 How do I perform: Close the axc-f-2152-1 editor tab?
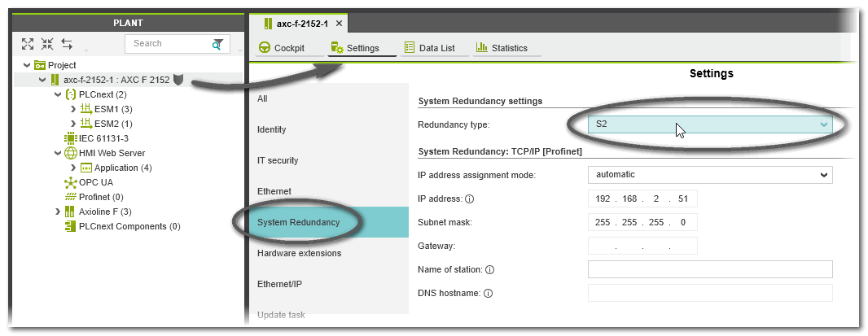tap(339, 24)
